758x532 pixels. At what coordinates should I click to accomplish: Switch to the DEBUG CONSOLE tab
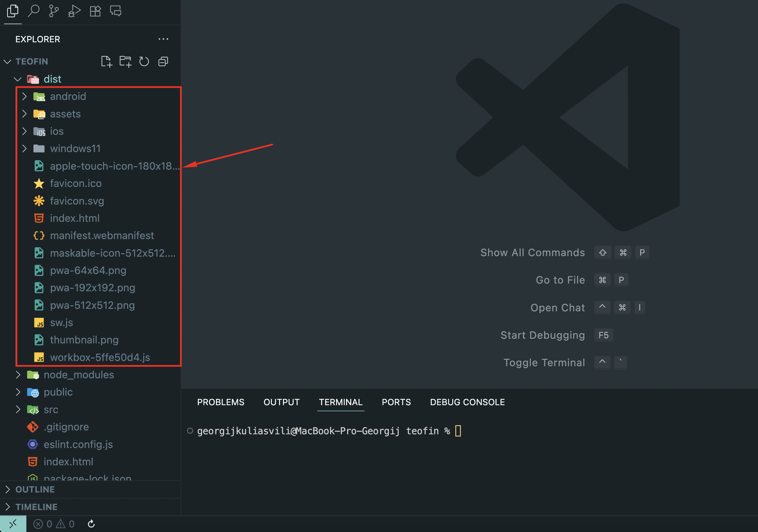[467, 402]
